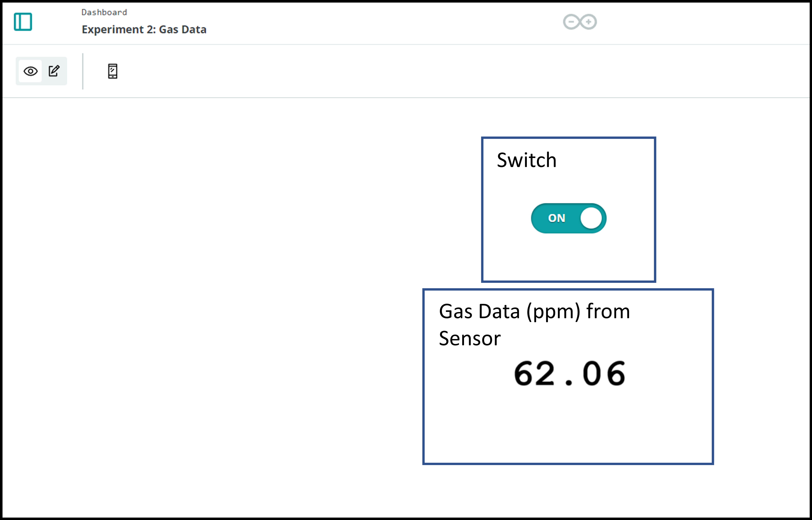Click the Switch widget title
The height and width of the screenshot is (520, 812).
coord(526,160)
